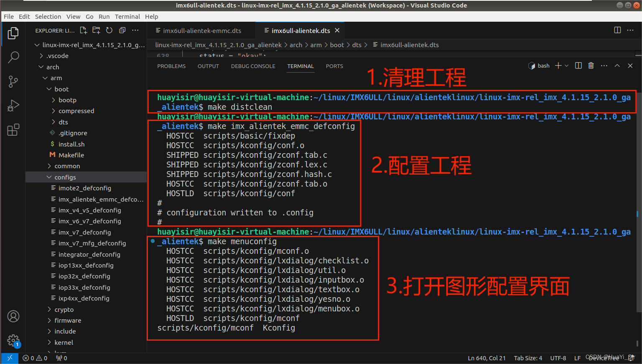Screen dimensions: 642x364
Task: Show errors and warnings in status bar
Action: pyautogui.click(x=35, y=358)
